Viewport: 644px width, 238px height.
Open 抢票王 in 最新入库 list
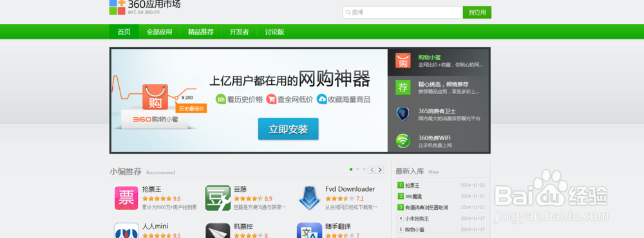(x=412, y=185)
